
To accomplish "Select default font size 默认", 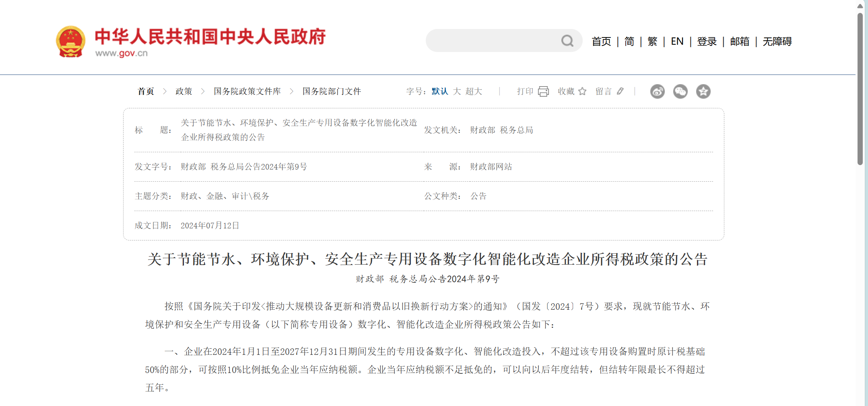I will click(x=439, y=91).
